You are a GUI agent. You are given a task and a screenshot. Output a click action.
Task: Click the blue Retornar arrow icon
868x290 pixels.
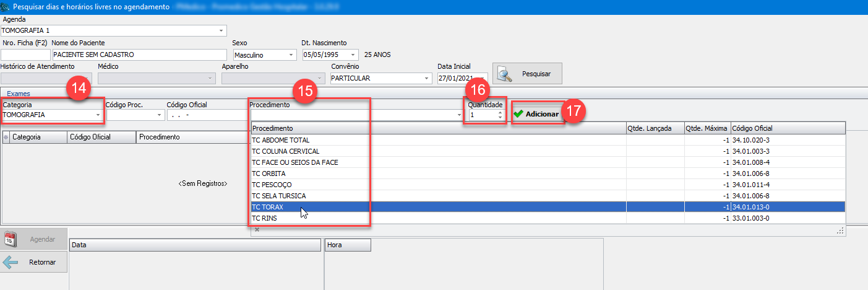[x=11, y=262]
